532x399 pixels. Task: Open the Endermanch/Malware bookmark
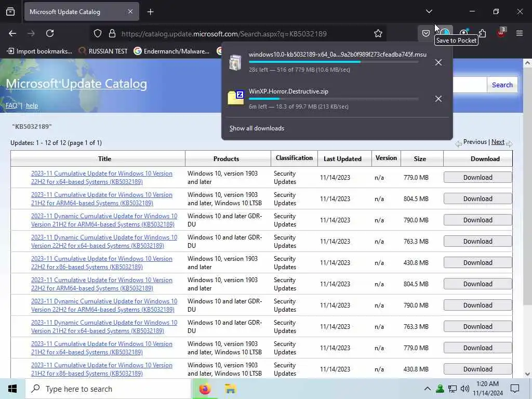pyautogui.click(x=171, y=51)
